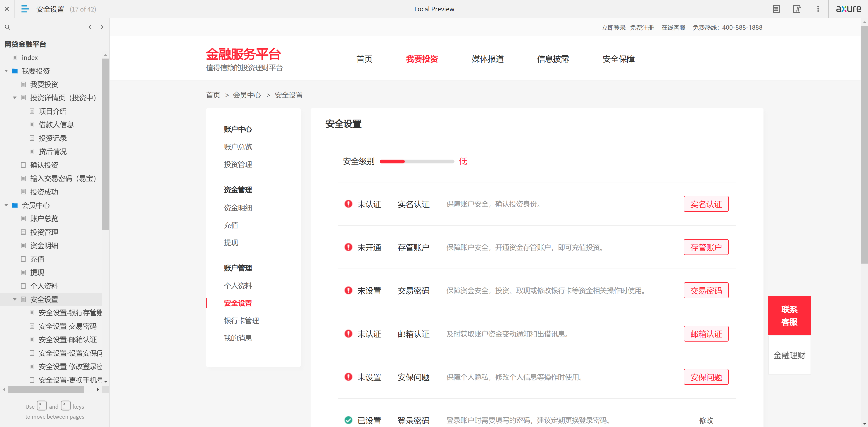Open the 确认投资 page in sitemap

[x=44, y=165]
